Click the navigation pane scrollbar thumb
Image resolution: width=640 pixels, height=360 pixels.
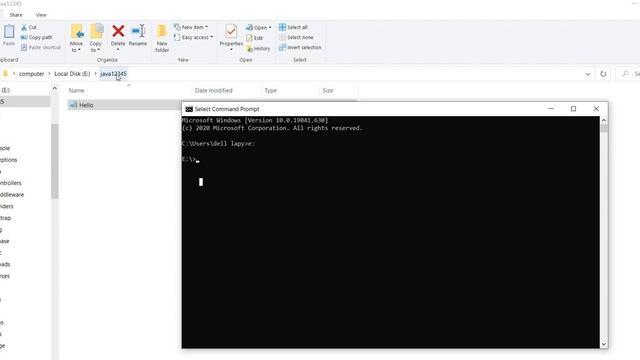pos(55,161)
